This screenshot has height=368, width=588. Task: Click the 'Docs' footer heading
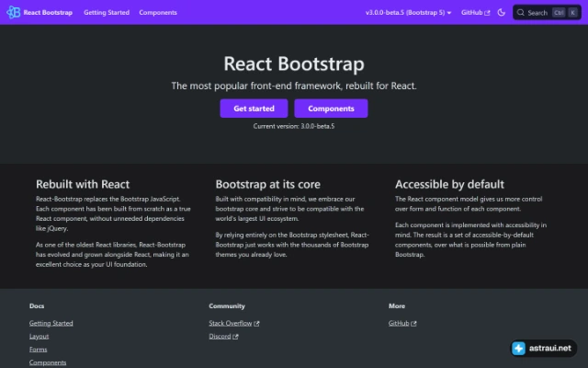coord(37,306)
